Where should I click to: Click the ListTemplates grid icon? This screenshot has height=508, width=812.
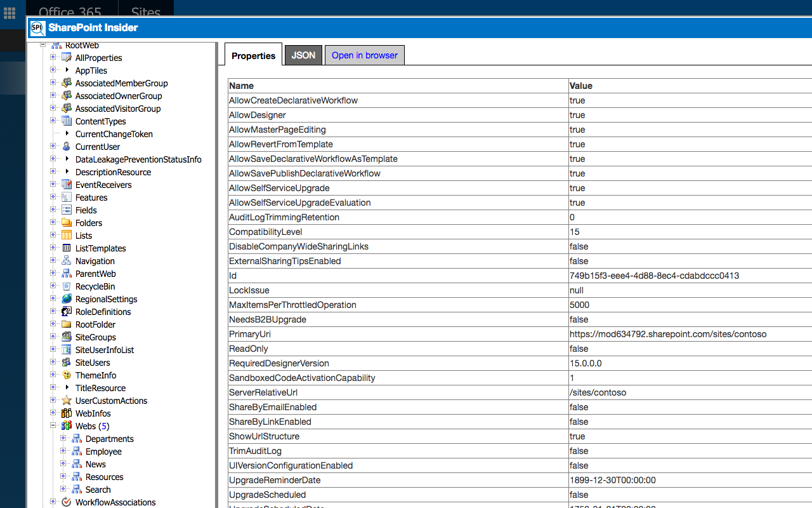point(67,248)
